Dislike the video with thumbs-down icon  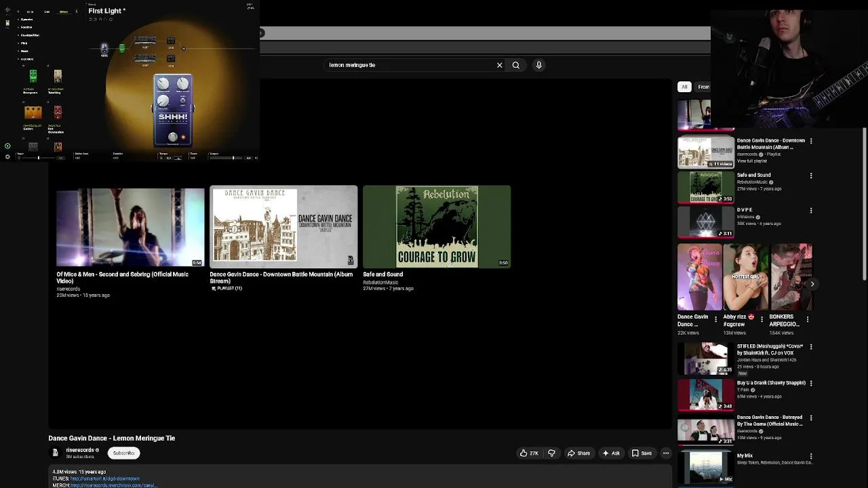click(x=551, y=453)
